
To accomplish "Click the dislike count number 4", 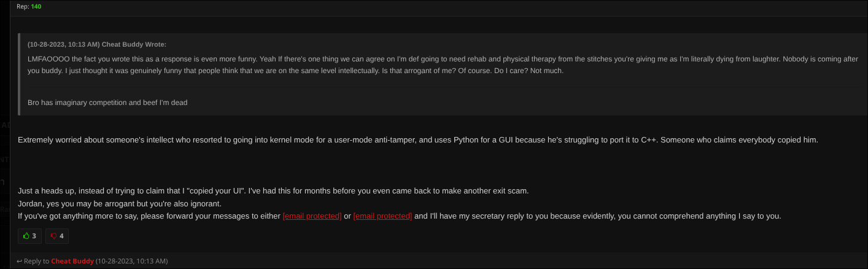I will pos(61,236).
